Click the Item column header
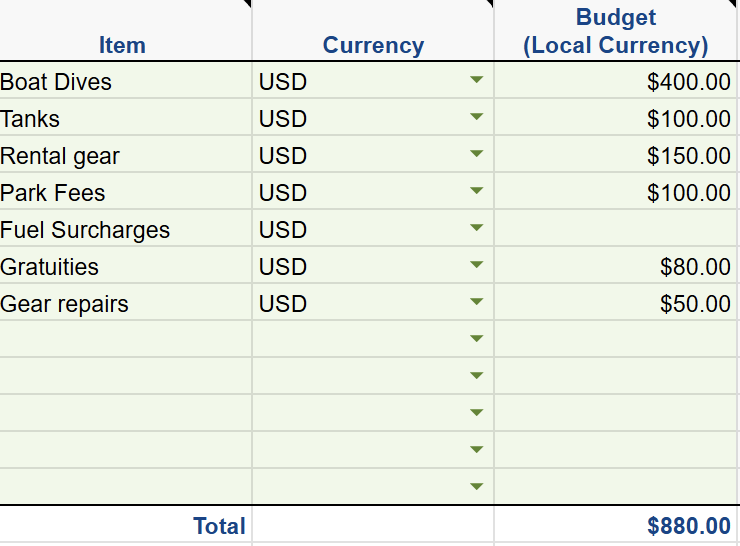The image size is (740, 546). (122, 45)
